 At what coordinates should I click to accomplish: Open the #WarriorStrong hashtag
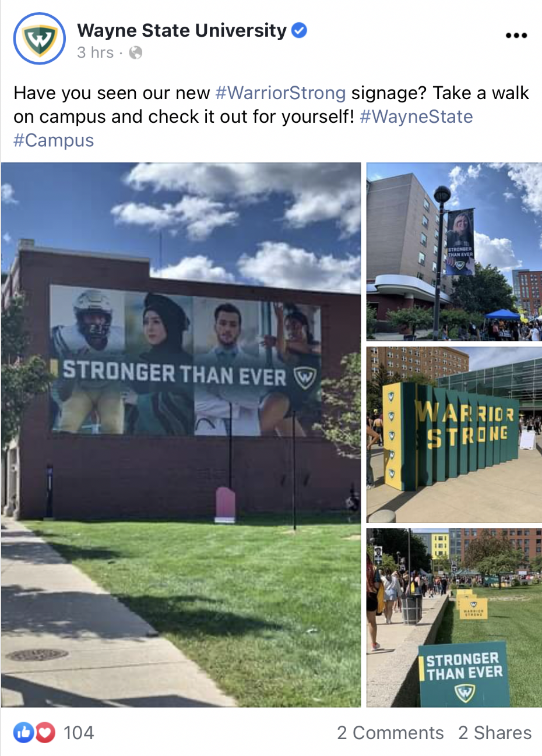tap(280, 93)
